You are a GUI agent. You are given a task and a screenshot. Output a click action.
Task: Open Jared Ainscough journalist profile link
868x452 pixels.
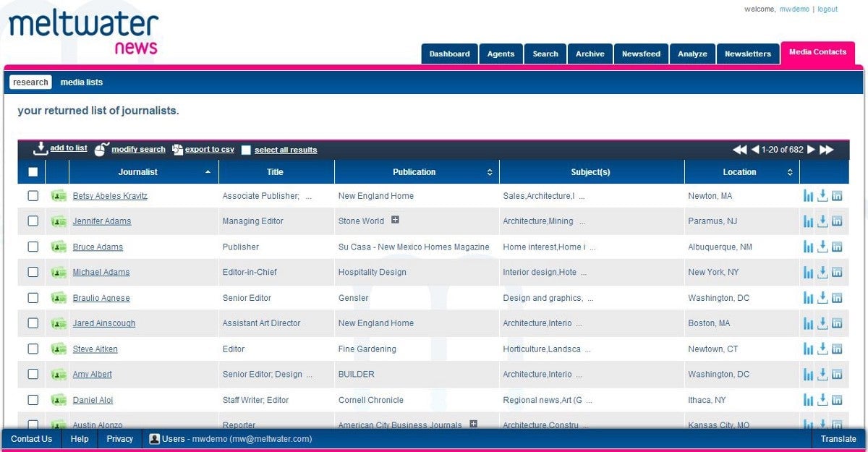click(x=104, y=323)
